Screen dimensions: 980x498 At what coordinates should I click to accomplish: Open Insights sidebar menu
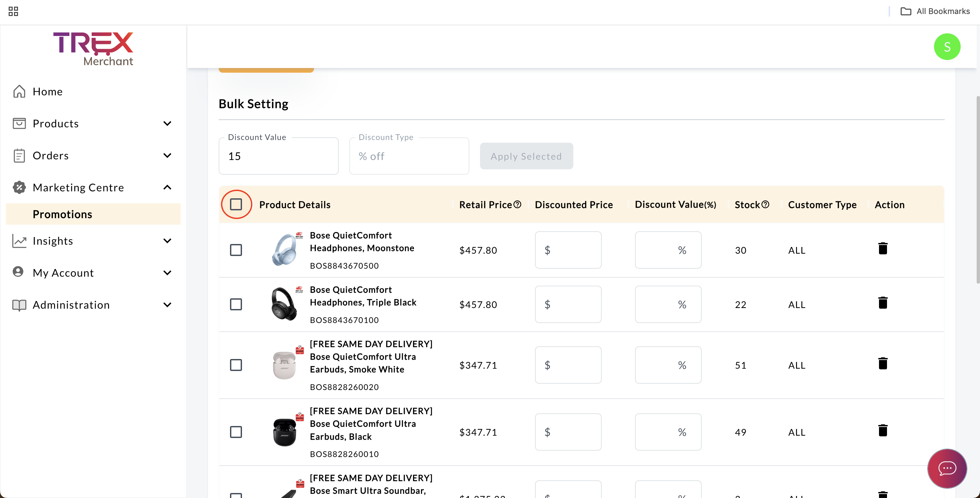(x=93, y=241)
